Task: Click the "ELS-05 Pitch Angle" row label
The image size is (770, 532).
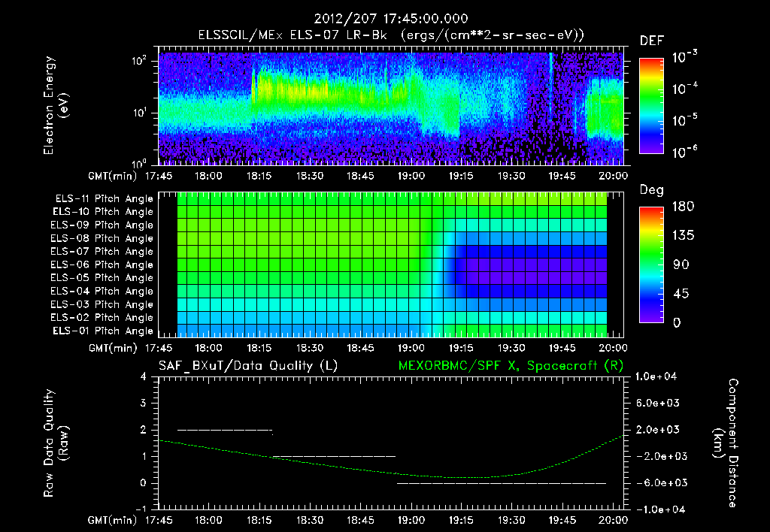Action: coord(102,278)
